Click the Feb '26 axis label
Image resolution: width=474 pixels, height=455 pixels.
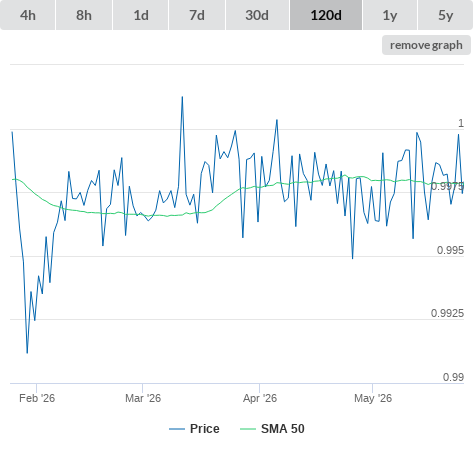(x=37, y=398)
